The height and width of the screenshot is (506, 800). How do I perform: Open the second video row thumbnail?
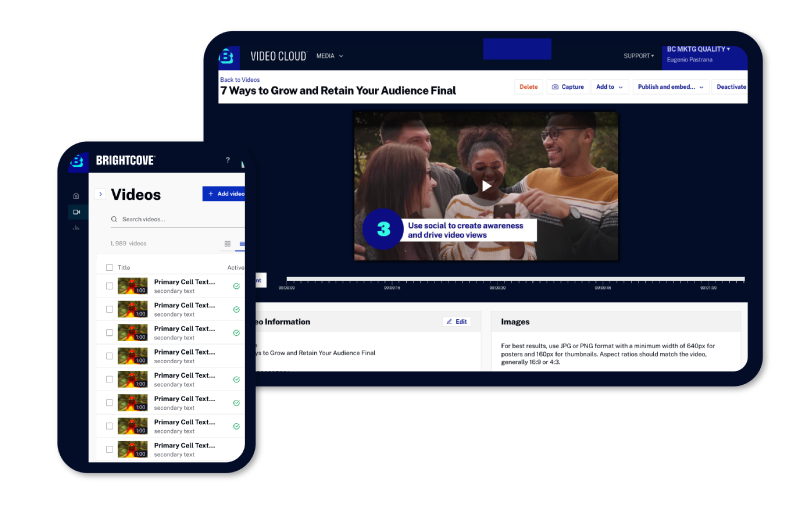pos(133,309)
